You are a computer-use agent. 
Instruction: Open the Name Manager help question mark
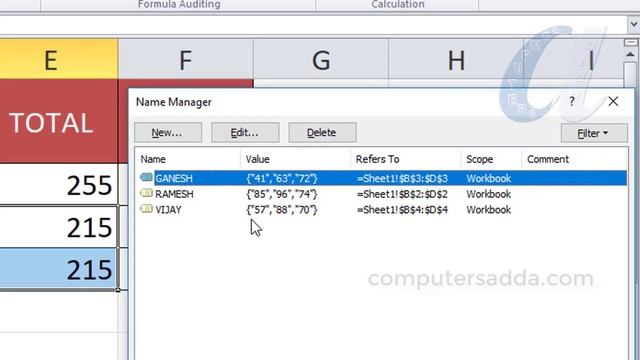(572, 101)
